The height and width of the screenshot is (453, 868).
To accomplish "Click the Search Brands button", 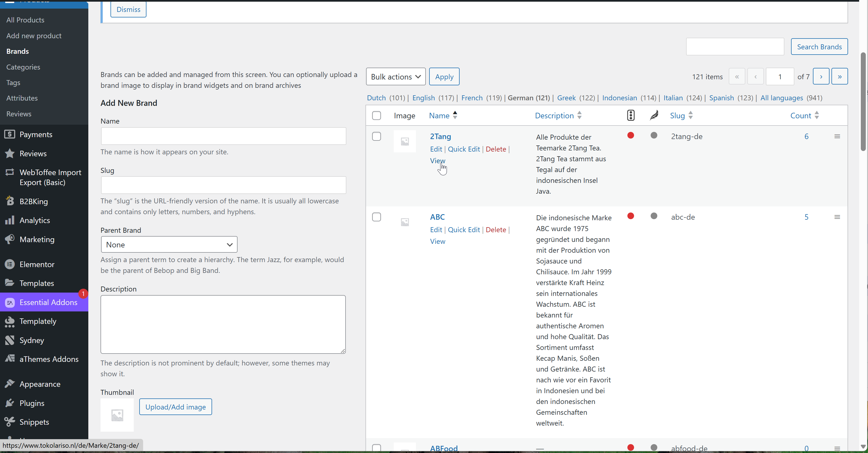I will [819, 47].
